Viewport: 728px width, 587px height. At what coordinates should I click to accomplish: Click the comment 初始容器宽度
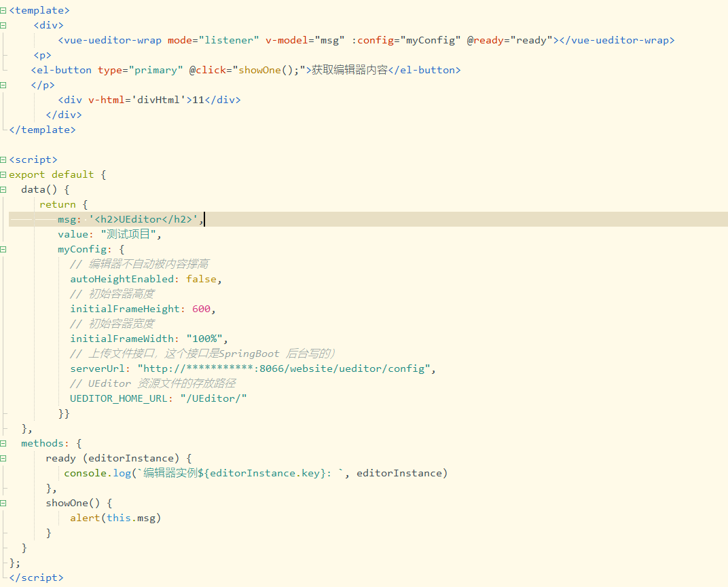pos(121,324)
